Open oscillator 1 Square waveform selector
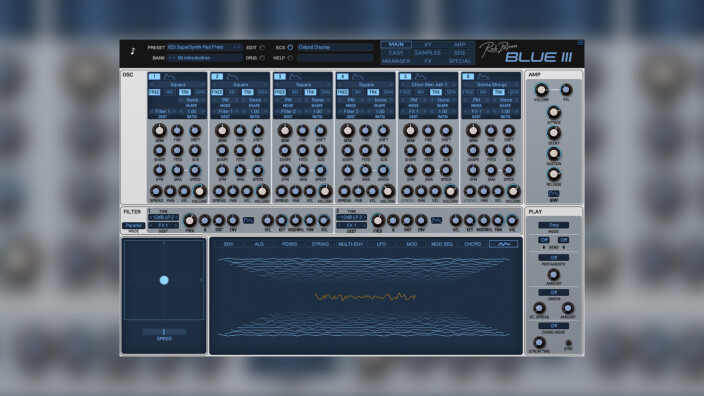The height and width of the screenshot is (396, 704). [177, 84]
